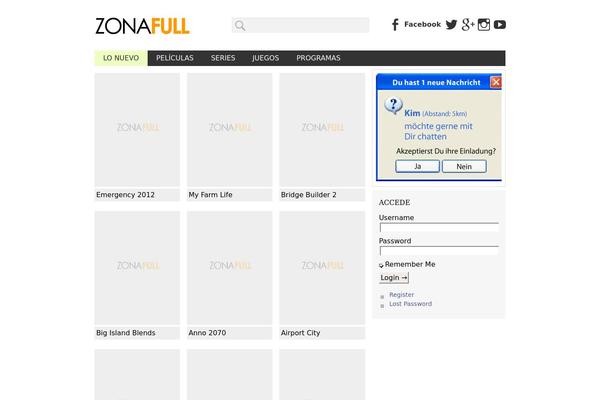Open the Google Plus icon

[x=468, y=25]
